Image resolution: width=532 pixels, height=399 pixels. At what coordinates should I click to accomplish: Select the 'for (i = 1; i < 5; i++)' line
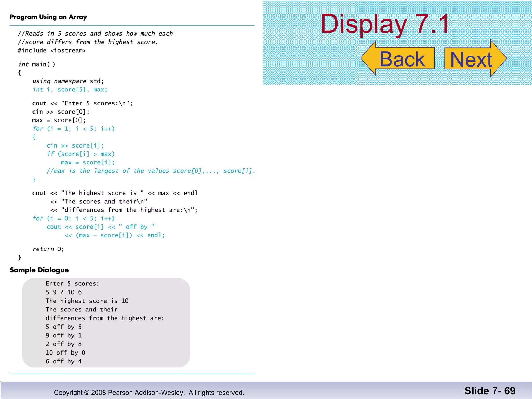pos(73,129)
